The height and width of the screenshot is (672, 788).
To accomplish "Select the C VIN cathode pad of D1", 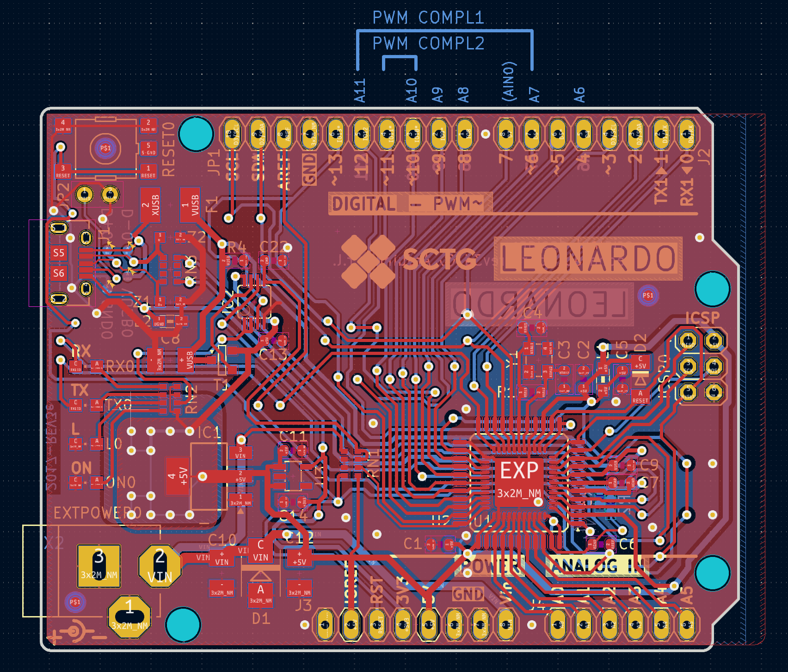I will coord(260,551).
